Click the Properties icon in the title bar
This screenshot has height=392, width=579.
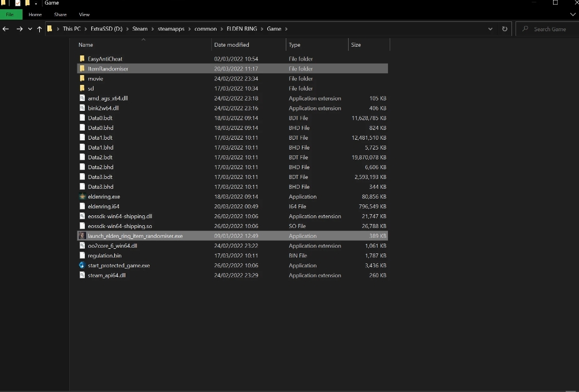[17, 3]
